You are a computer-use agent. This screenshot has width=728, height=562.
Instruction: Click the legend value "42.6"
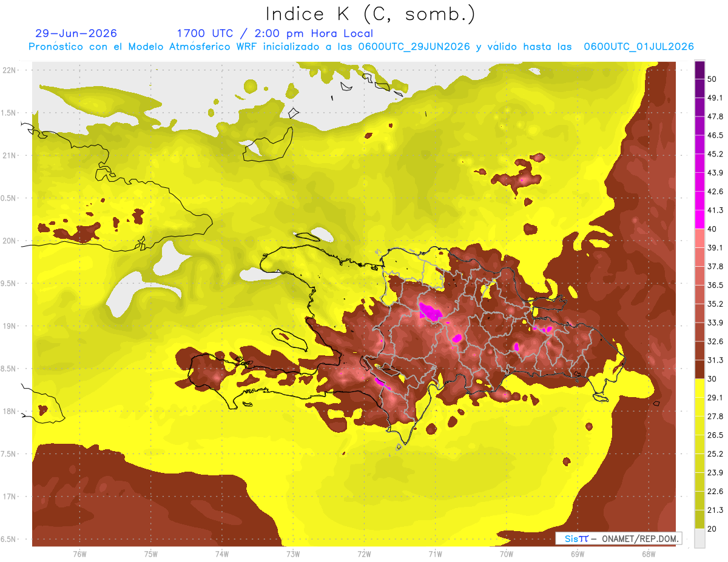(x=715, y=192)
